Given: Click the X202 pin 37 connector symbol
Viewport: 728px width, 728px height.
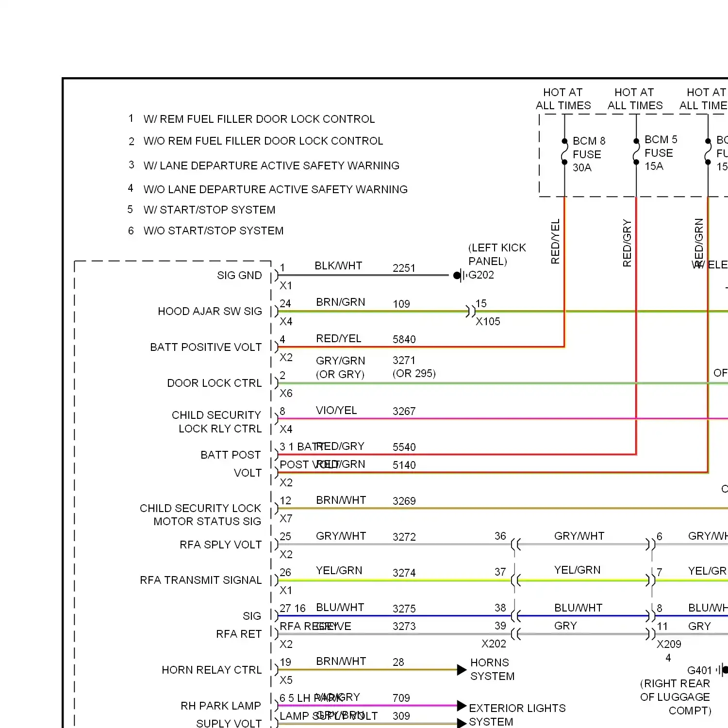Looking at the screenshot, I should (x=515, y=580).
